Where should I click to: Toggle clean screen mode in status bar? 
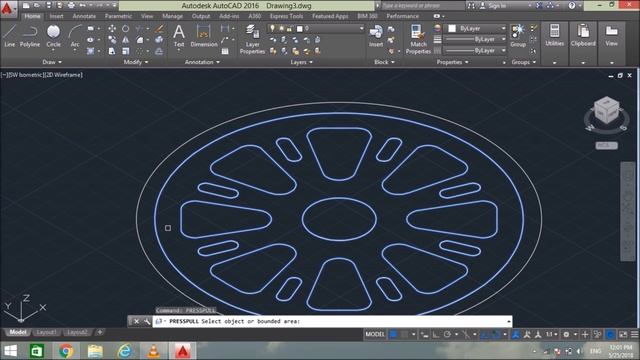(x=623, y=334)
